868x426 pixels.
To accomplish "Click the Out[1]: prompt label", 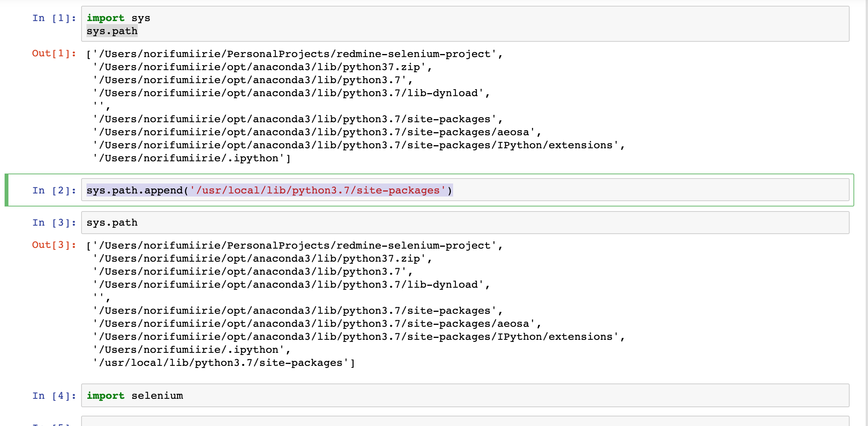I will tap(54, 54).
